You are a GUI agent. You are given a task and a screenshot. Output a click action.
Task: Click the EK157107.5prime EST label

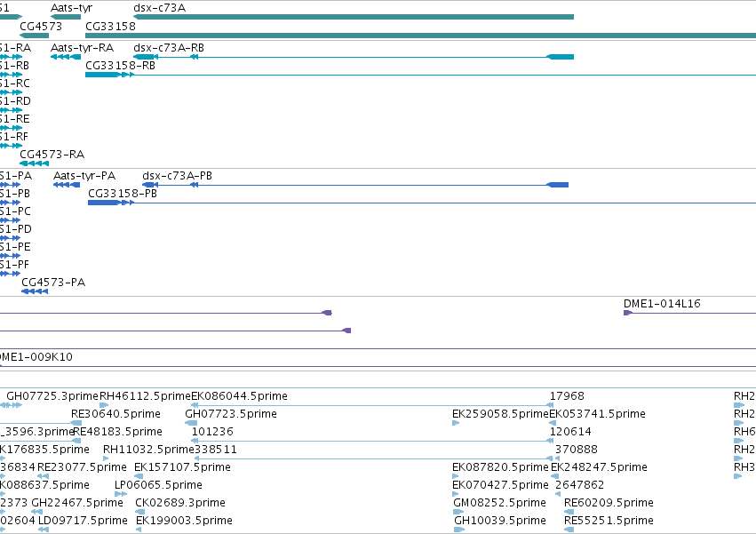point(182,467)
